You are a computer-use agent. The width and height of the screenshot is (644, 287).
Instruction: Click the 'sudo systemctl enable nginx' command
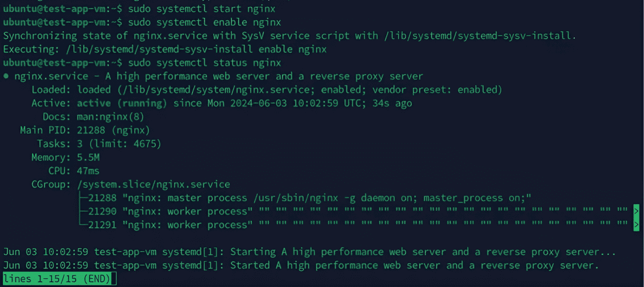coord(204,22)
